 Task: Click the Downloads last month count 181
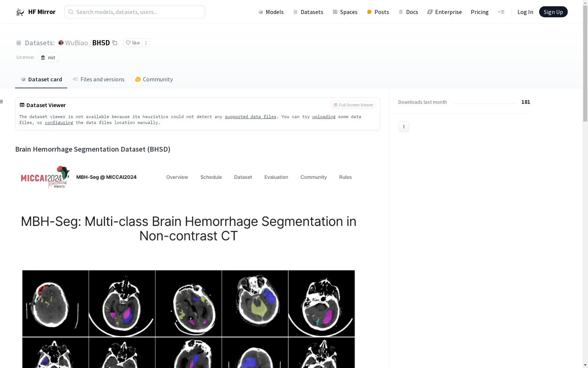click(x=526, y=102)
